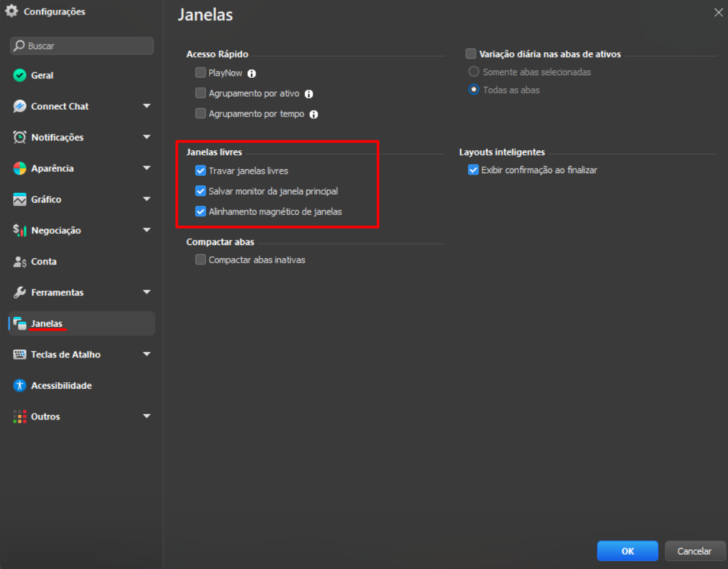Uncheck Alinhamento magnético de janelas
This screenshot has height=569, width=728.
click(x=201, y=211)
